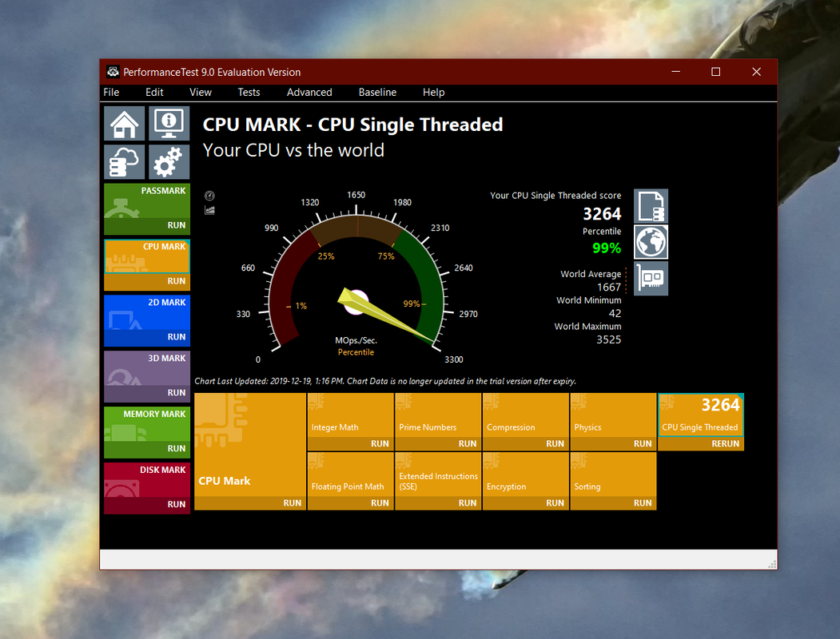Select the PASSMARK tile
840x639 pixels.
click(147, 200)
